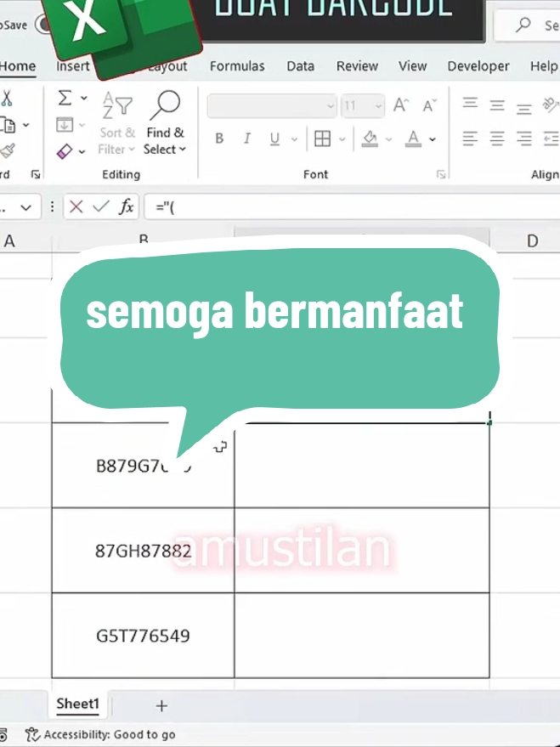Select column A header

point(9,241)
